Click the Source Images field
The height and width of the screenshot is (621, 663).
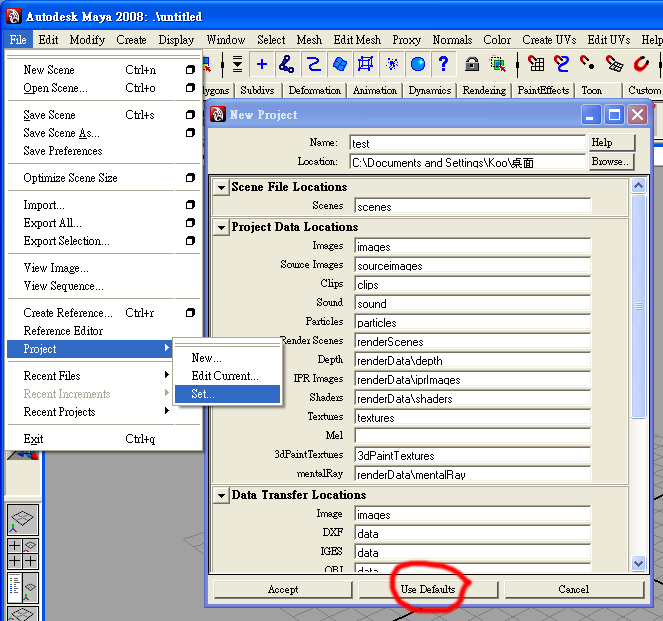pos(473,265)
